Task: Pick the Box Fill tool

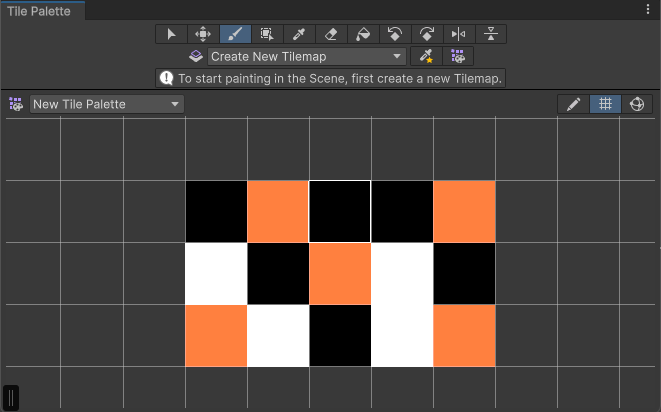Action: (267, 34)
